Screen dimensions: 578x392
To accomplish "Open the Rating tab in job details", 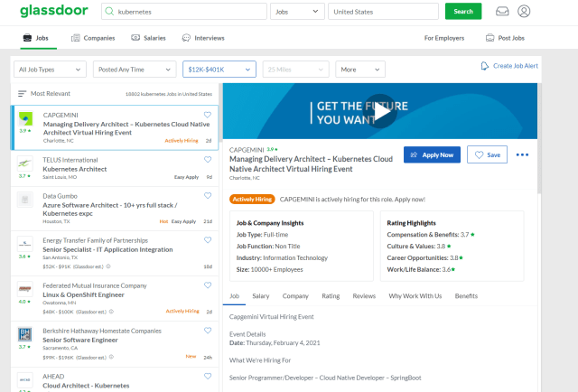I will click(331, 295).
